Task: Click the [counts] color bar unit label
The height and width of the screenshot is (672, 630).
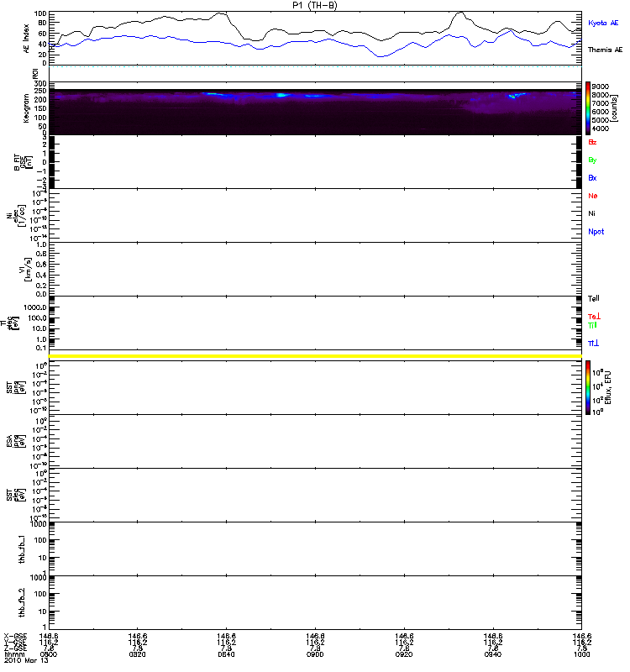Action: 613,108
